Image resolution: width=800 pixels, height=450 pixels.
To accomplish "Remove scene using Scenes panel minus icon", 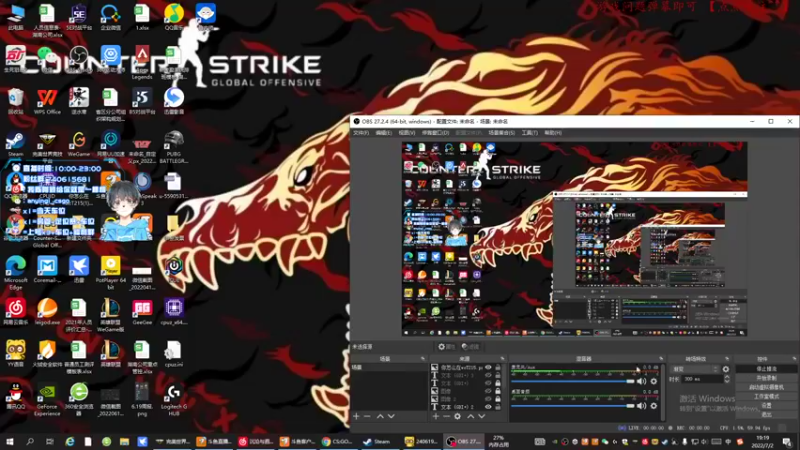I will 367,416.
